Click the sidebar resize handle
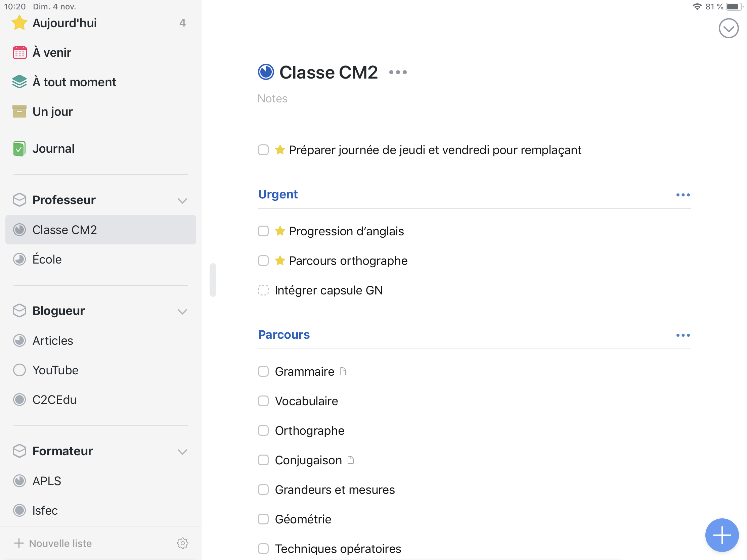The height and width of the screenshot is (560, 747). 213,279
